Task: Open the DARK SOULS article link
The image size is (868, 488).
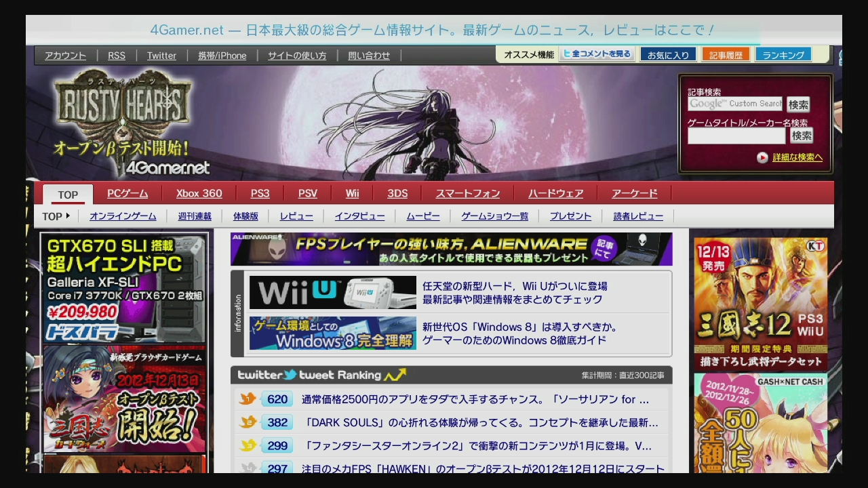Action: pos(480,422)
